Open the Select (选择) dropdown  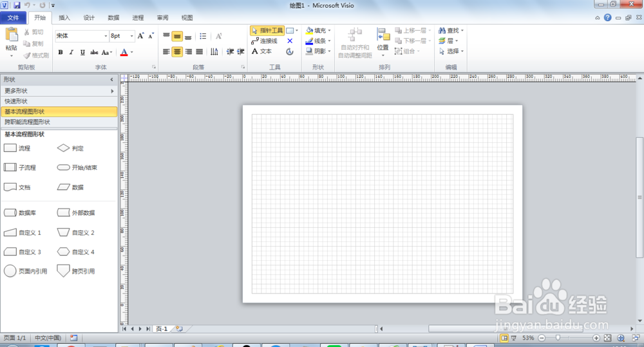coord(451,51)
